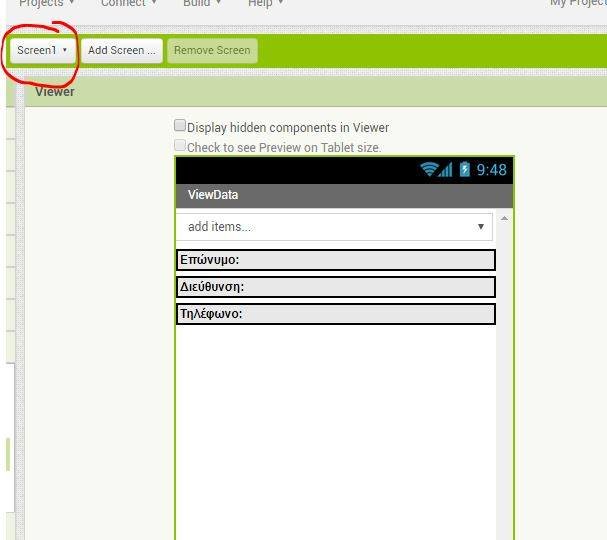Open the Build menu
Viewport: 607px width, 540px height.
[202, 3]
